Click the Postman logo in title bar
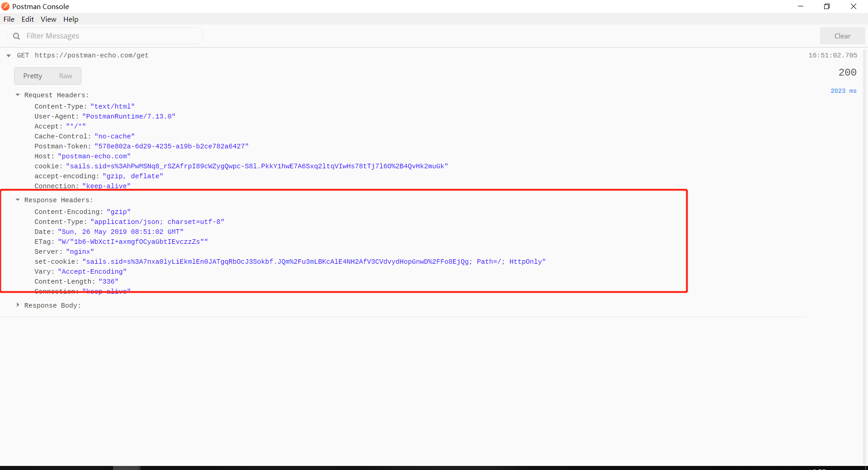Viewport: 868px width, 470px height. pyautogui.click(x=5, y=6)
